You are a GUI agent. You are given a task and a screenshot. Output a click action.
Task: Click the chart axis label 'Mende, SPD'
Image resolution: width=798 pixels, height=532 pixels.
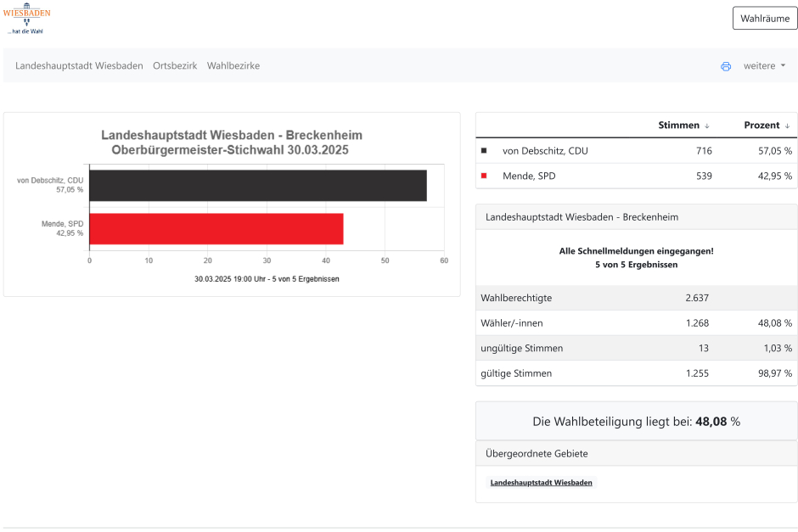pos(62,224)
